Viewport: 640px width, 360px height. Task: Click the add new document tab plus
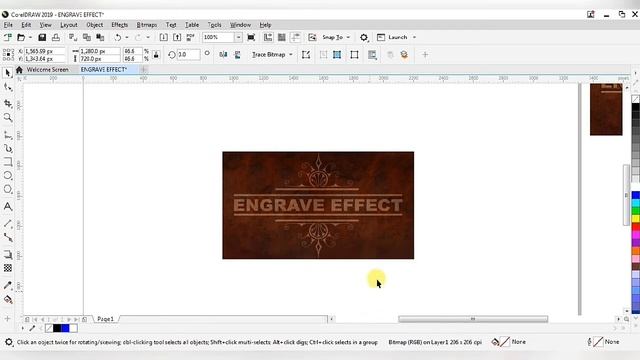pos(143,69)
